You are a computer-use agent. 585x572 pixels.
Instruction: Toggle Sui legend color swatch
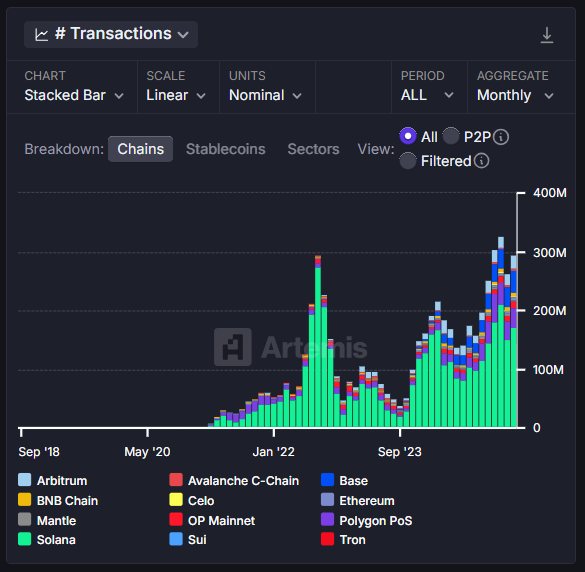176,539
